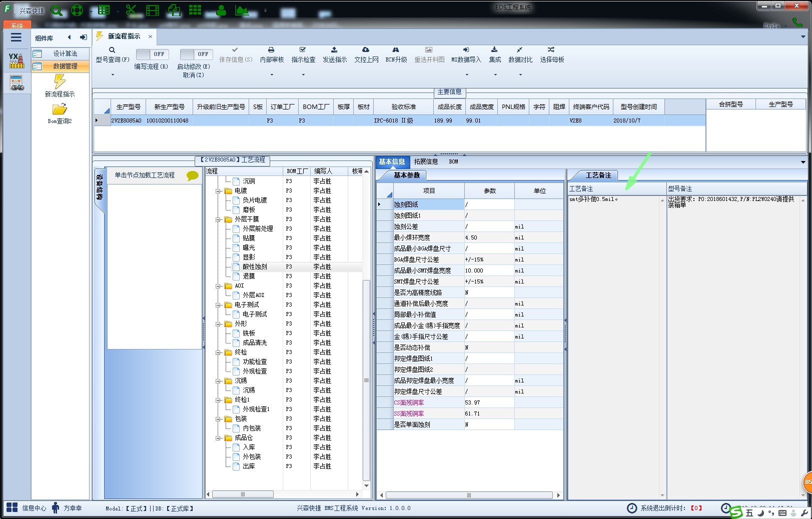Screen dimensions: 812x519
Task: Click the green film strip icon
Action: coord(153,10)
